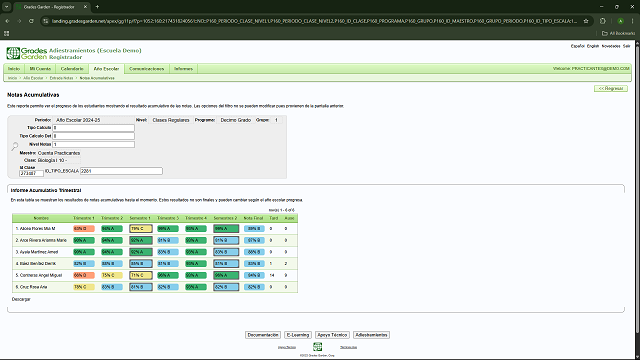Image resolution: width=640 pixels, height=360 pixels.
Task: Click the Año Escolar breadcrumb link
Action: tap(33, 78)
